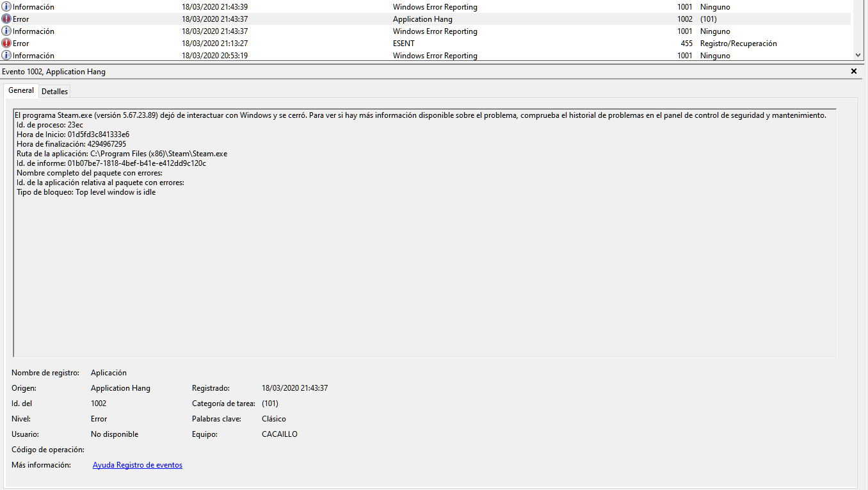Click the Id. de proceso: 23ec line
The height and width of the screenshot is (490, 868).
coord(50,125)
